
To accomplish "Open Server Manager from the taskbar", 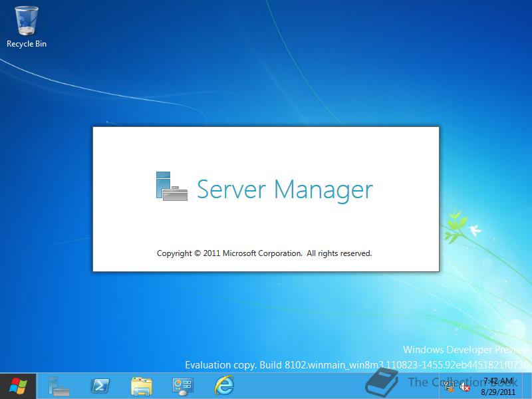I will click(x=59, y=386).
